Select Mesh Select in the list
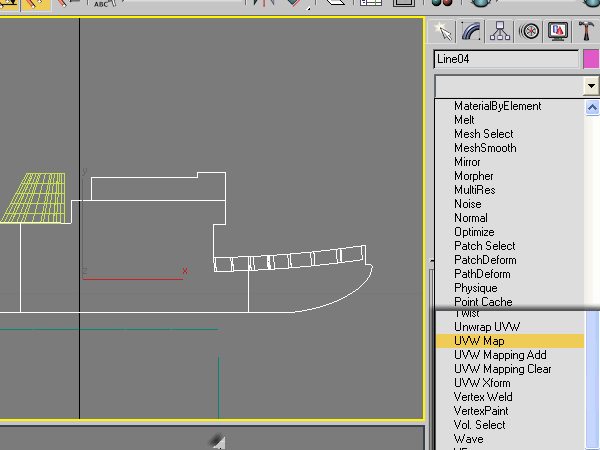The width and height of the screenshot is (600, 450). pos(484,134)
